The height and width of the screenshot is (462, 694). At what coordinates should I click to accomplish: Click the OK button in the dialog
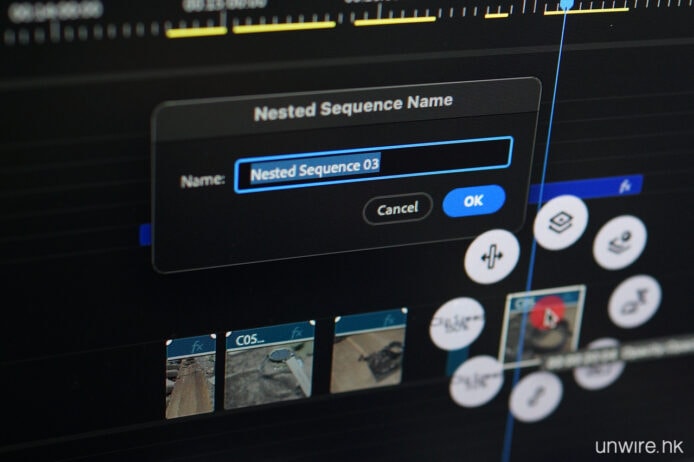coord(473,201)
